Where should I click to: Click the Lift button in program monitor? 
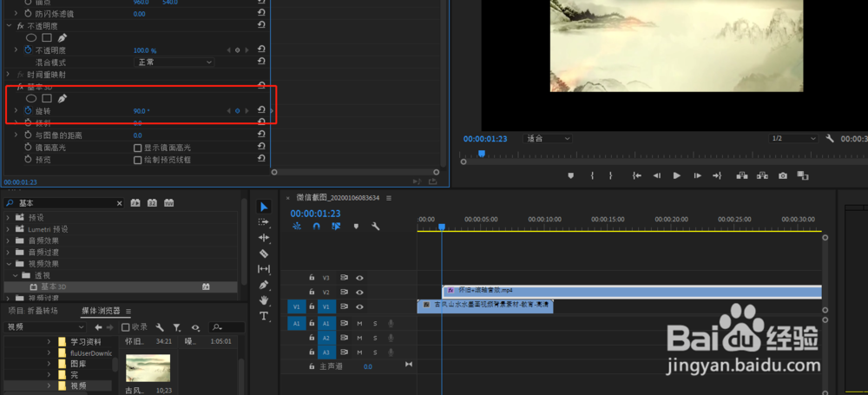pyautogui.click(x=742, y=175)
